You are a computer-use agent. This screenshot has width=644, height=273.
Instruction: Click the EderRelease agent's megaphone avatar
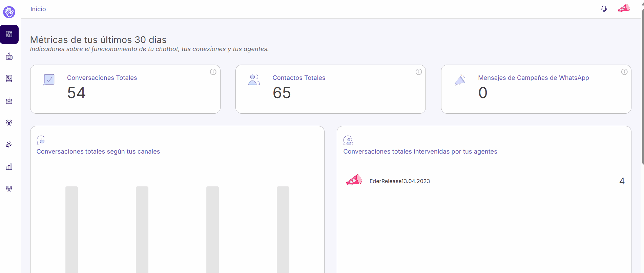tap(354, 180)
